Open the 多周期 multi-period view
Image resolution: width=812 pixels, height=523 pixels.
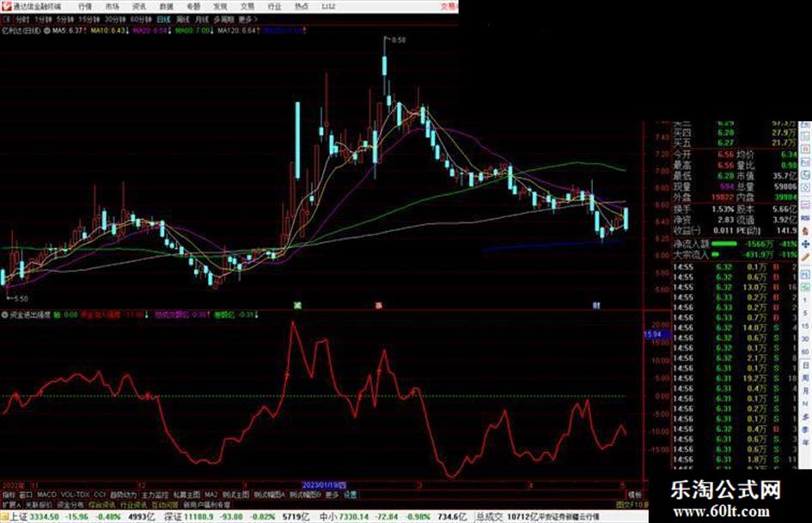pos(223,20)
